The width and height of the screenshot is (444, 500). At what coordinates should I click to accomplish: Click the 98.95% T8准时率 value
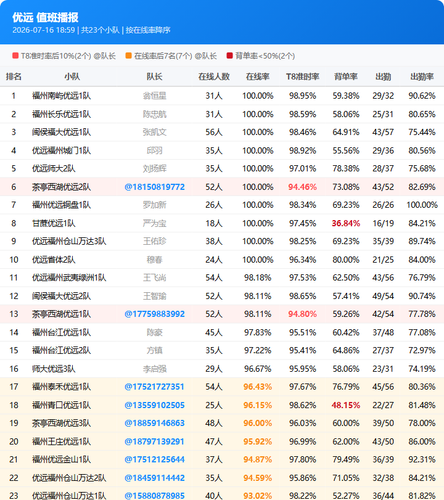click(303, 96)
